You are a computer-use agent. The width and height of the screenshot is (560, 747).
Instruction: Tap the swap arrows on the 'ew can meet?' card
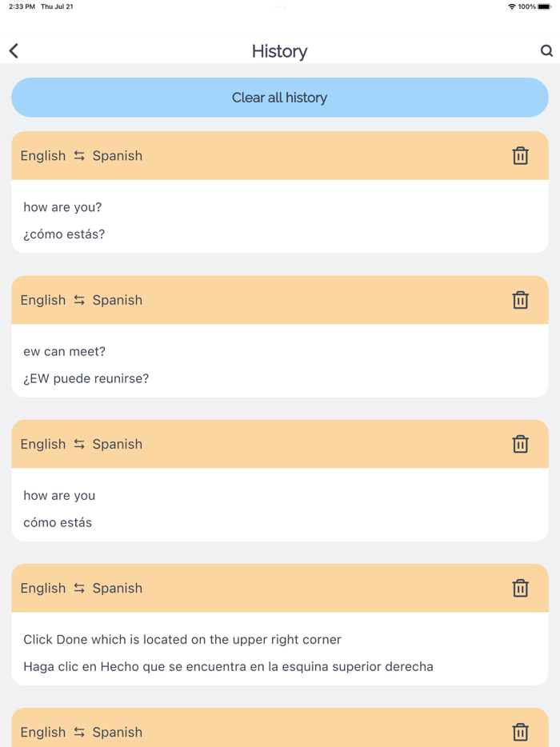pos(78,300)
